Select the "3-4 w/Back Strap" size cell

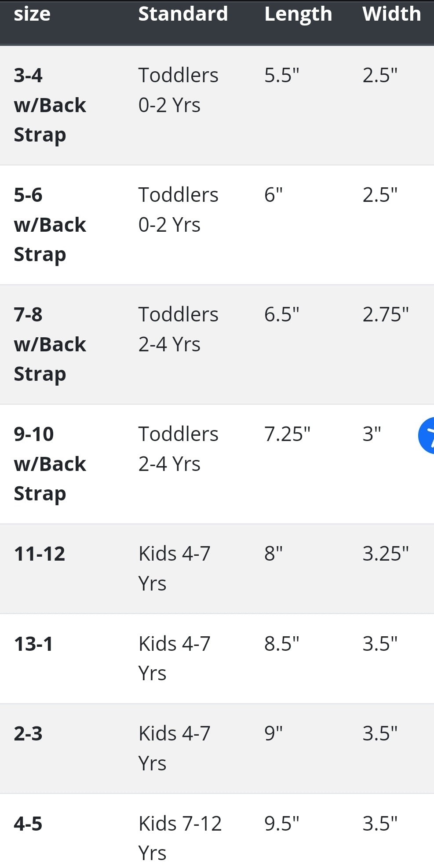coord(50,105)
